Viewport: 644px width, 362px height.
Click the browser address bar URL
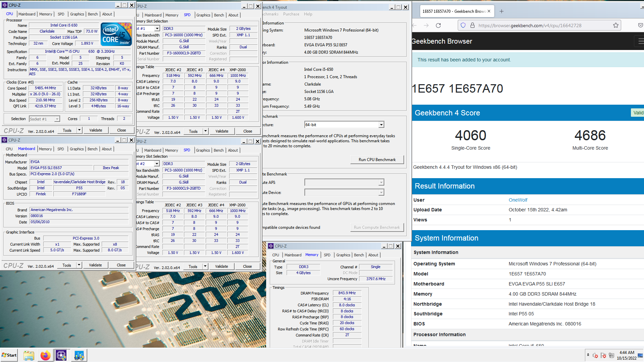pyautogui.click(x=530, y=25)
